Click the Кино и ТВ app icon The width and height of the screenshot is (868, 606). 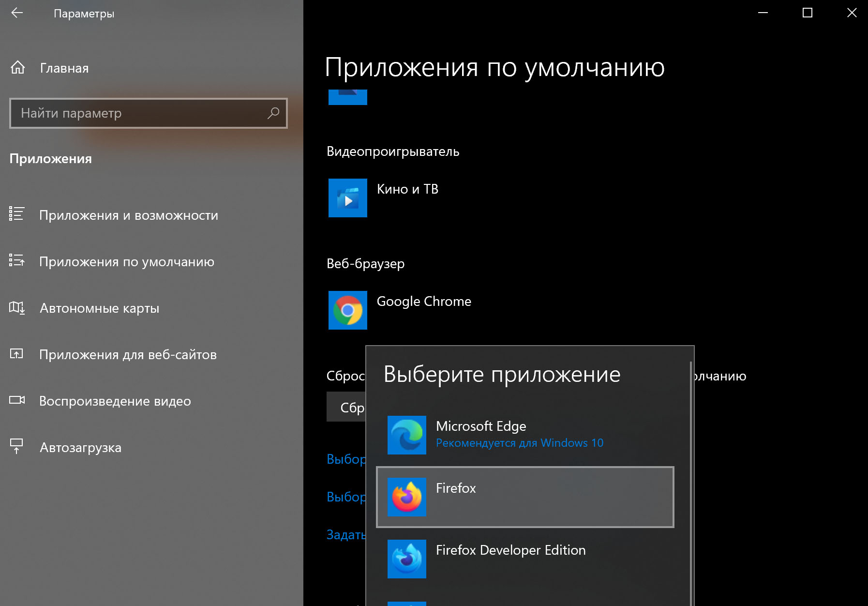pyautogui.click(x=347, y=198)
